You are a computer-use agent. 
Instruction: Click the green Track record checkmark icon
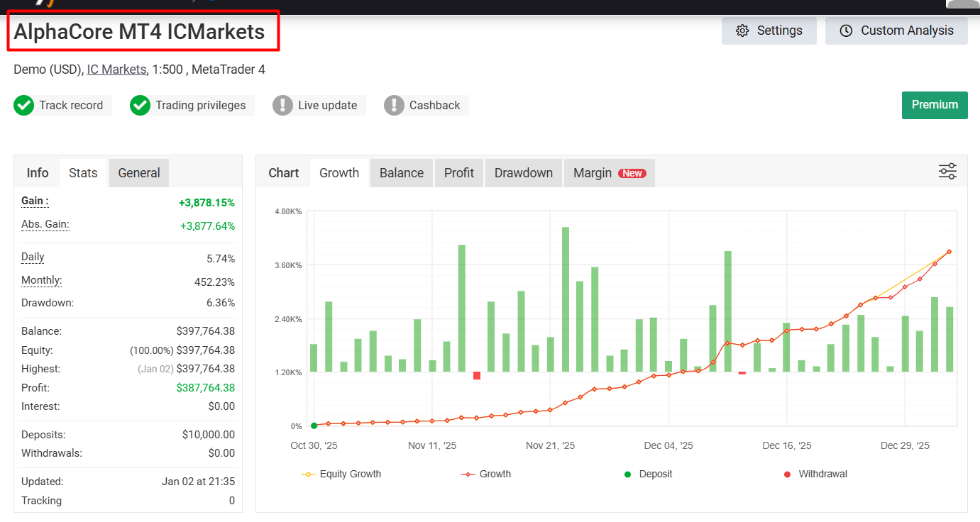tap(23, 106)
